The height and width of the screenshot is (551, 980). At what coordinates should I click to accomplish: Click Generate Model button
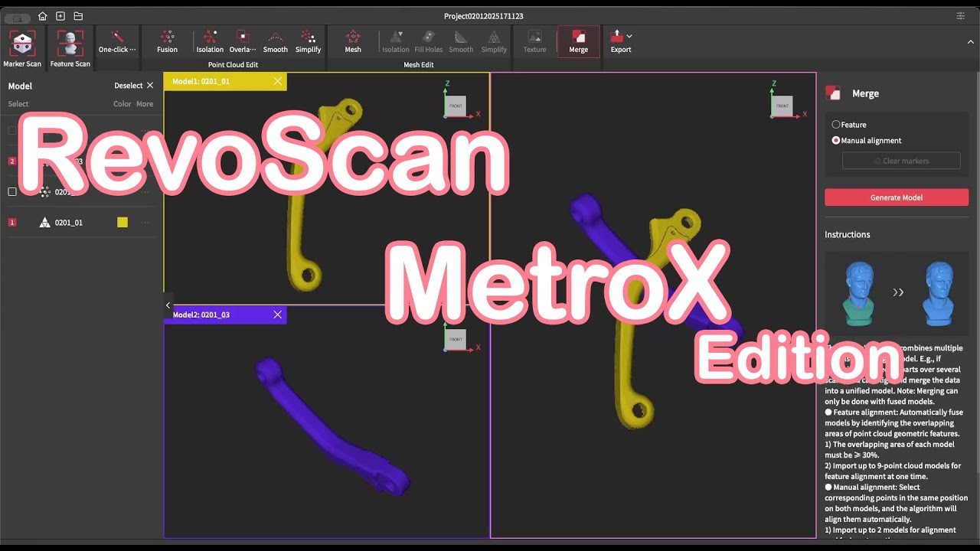[x=897, y=197]
